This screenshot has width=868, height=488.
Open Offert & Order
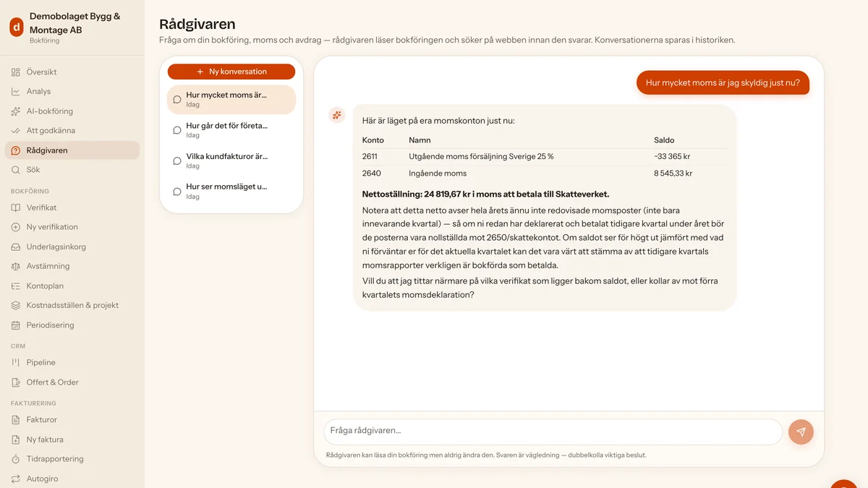click(x=72, y=382)
